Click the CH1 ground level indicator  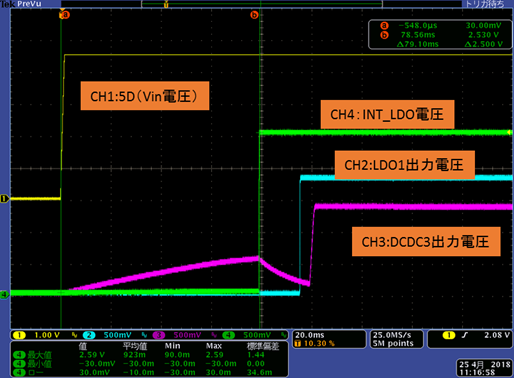click(x=4, y=199)
